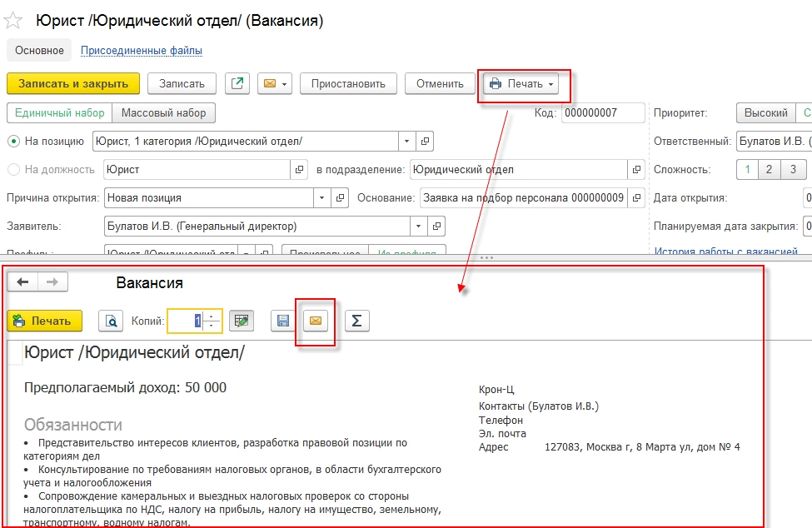Select Массовый набор toggle

[x=163, y=113]
